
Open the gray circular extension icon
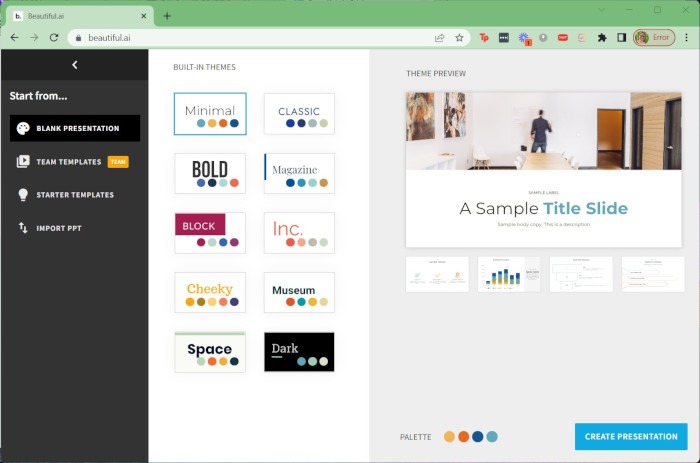(x=543, y=38)
